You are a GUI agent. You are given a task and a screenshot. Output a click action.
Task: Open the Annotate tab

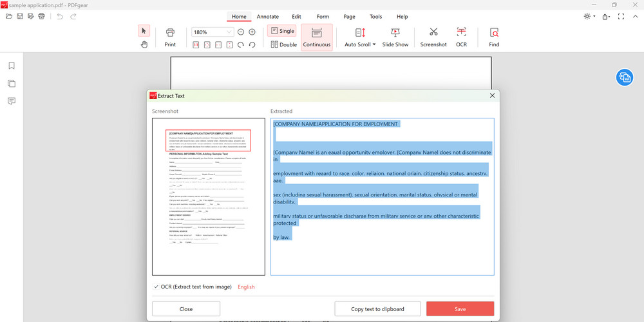268,17
